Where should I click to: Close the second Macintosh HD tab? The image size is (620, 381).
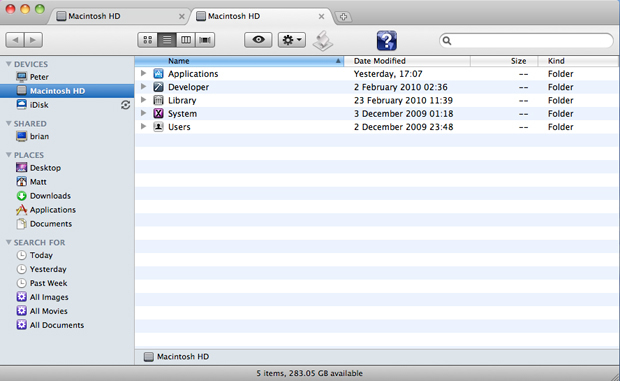point(321,17)
